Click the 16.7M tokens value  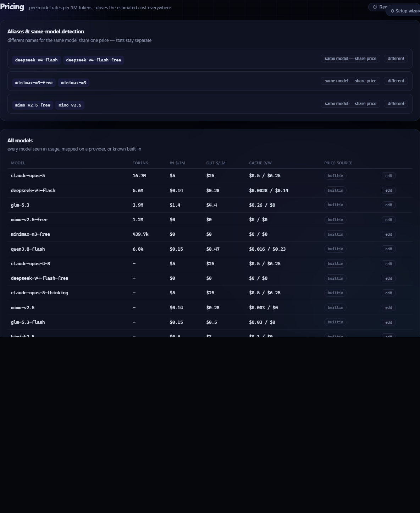point(139,176)
